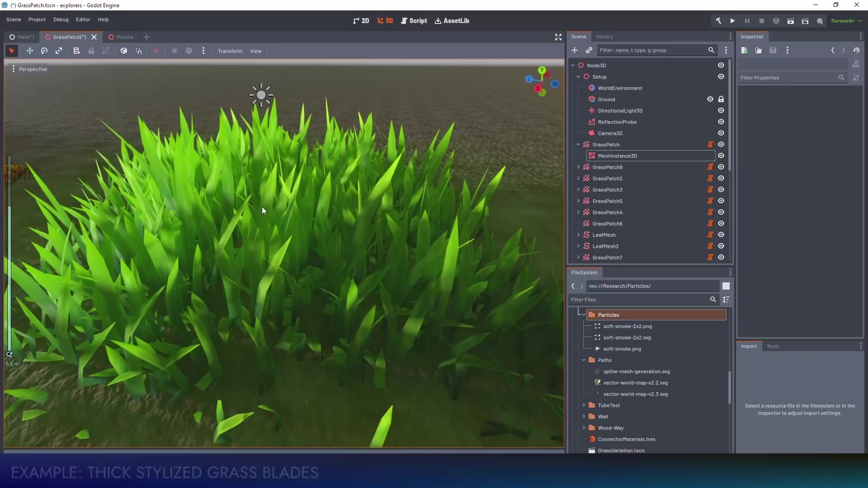Open script on GrassPatch8 node

pos(710,167)
